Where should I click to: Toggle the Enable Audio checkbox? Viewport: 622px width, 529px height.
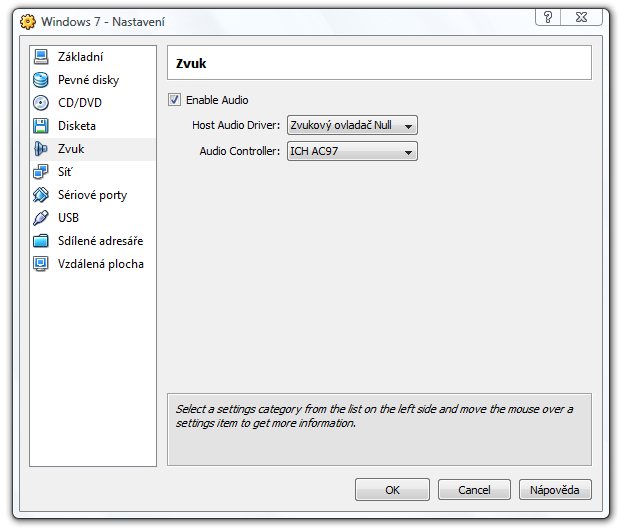(x=174, y=100)
